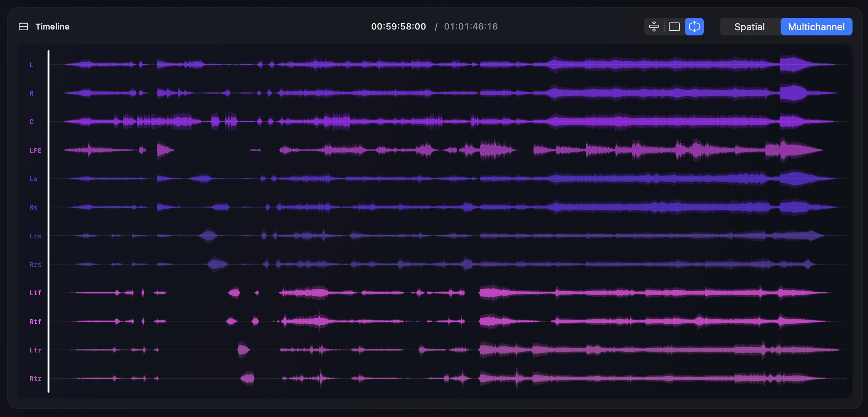
Task: Click the playhead marker at the timeline start
Action: [x=49, y=221]
